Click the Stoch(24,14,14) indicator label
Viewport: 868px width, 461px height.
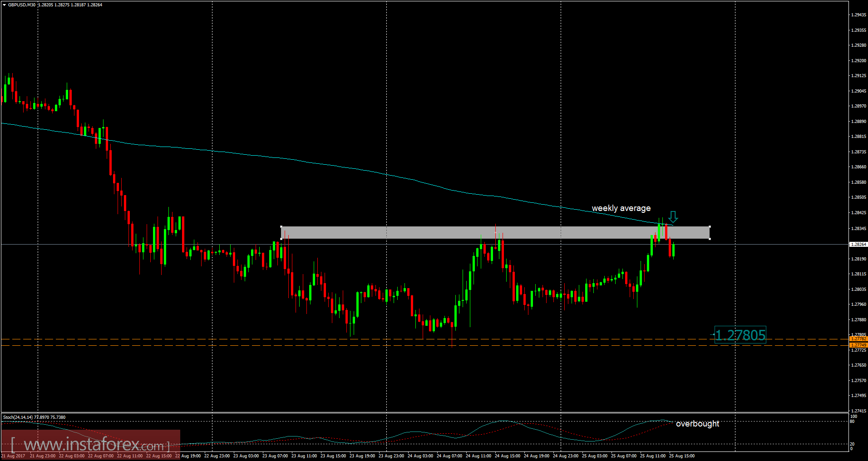pyautogui.click(x=18, y=417)
